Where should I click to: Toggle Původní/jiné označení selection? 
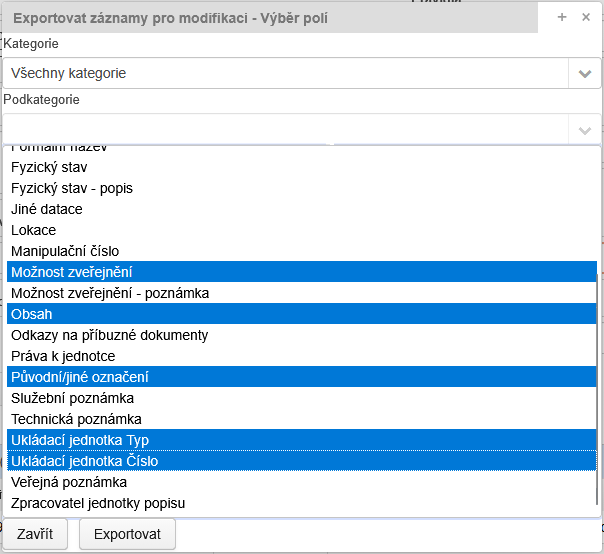[79, 377]
